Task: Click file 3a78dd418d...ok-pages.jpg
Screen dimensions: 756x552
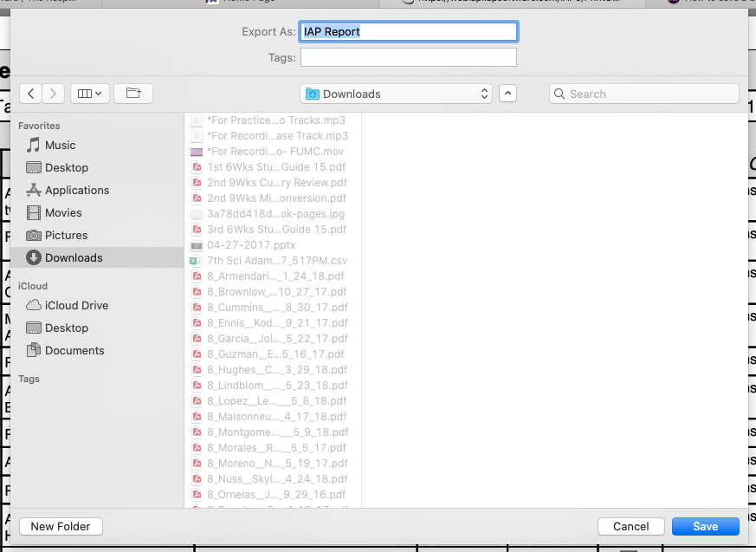Action: 273,214
